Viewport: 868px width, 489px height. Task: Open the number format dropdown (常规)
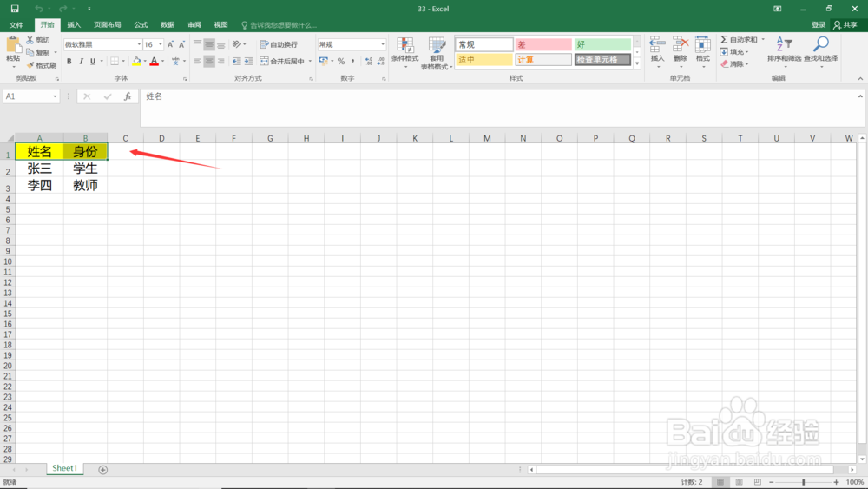(x=383, y=44)
